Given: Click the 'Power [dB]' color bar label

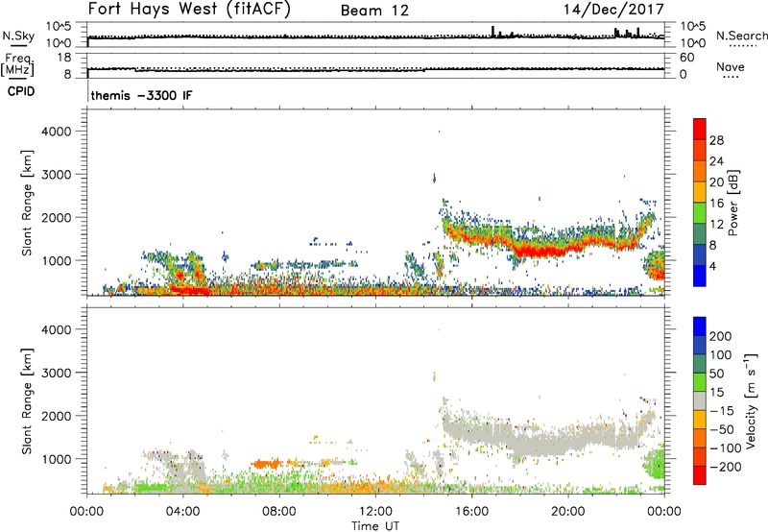Looking at the screenshot, I should click(732, 203).
